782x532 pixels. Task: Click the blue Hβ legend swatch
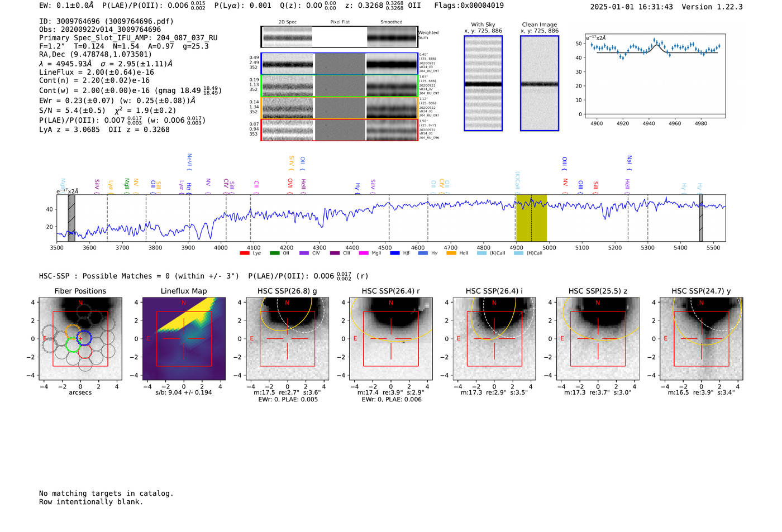395,253
